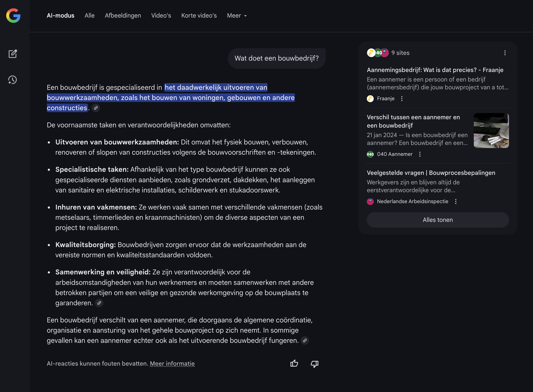Start a new search with the compose icon
Screen dimensions: 533x392
point(13,54)
